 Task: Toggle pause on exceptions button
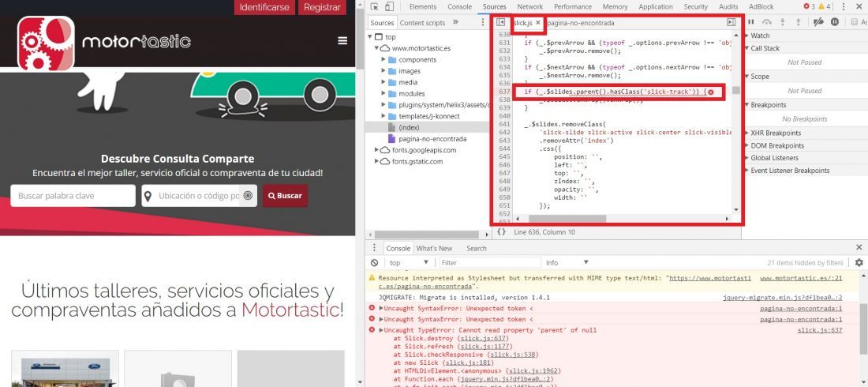[835, 21]
